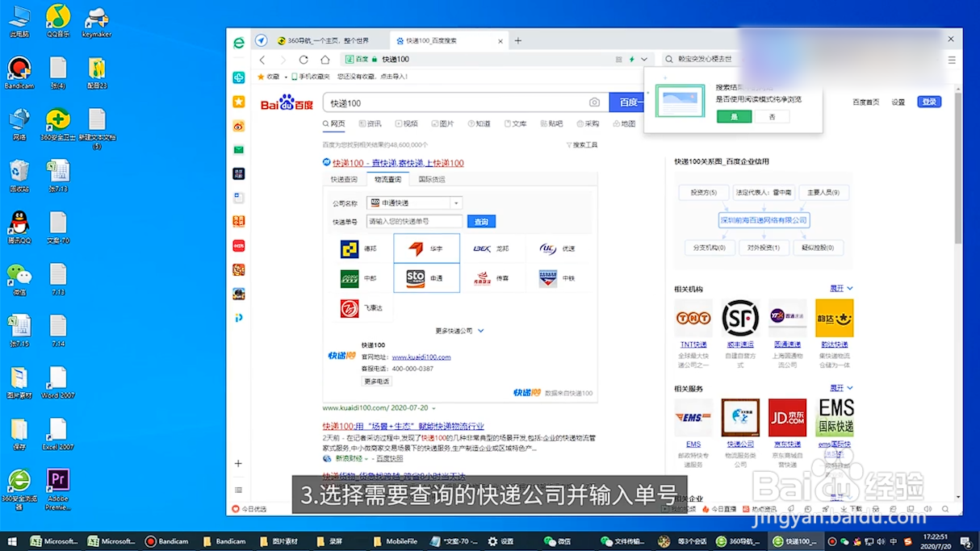980x551 pixels.
Task: Select the 中铁 courier
Action: click(558, 278)
